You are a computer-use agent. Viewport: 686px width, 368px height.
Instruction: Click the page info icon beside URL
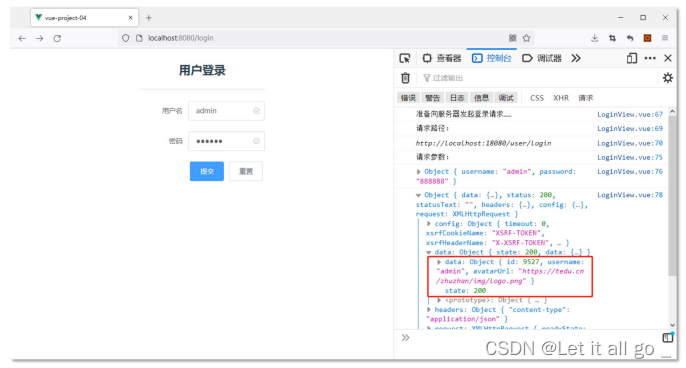(x=139, y=38)
